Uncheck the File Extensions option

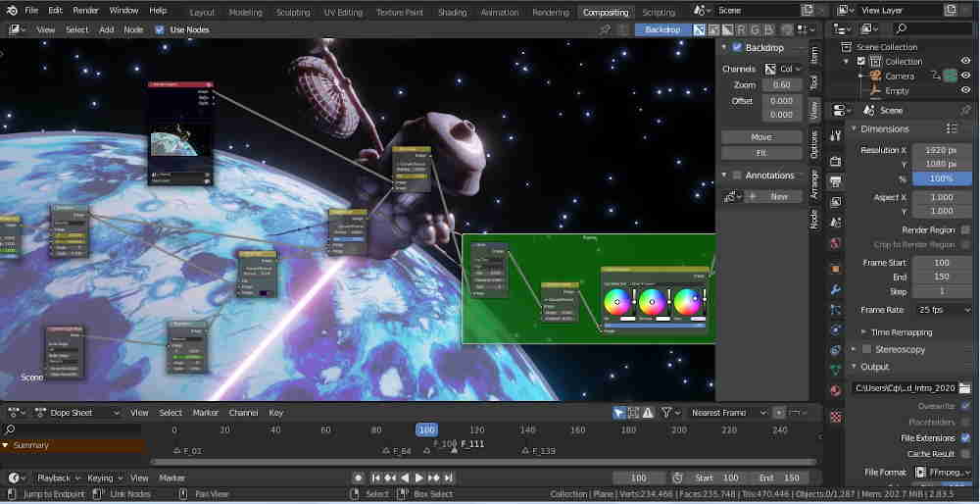(x=965, y=438)
